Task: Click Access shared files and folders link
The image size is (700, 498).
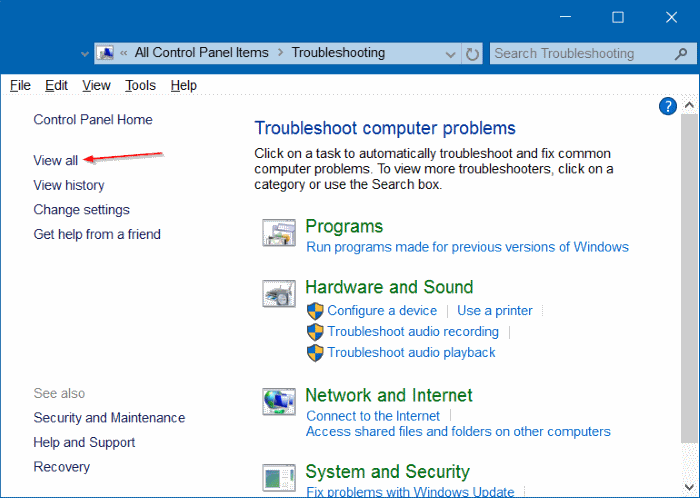Action: click(x=458, y=432)
